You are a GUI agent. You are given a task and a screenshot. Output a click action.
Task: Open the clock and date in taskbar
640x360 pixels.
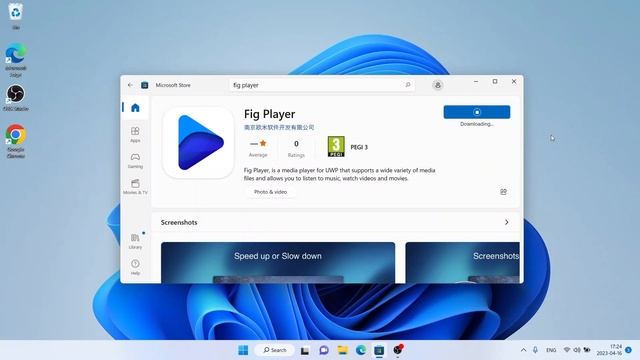pyautogui.click(x=609, y=350)
